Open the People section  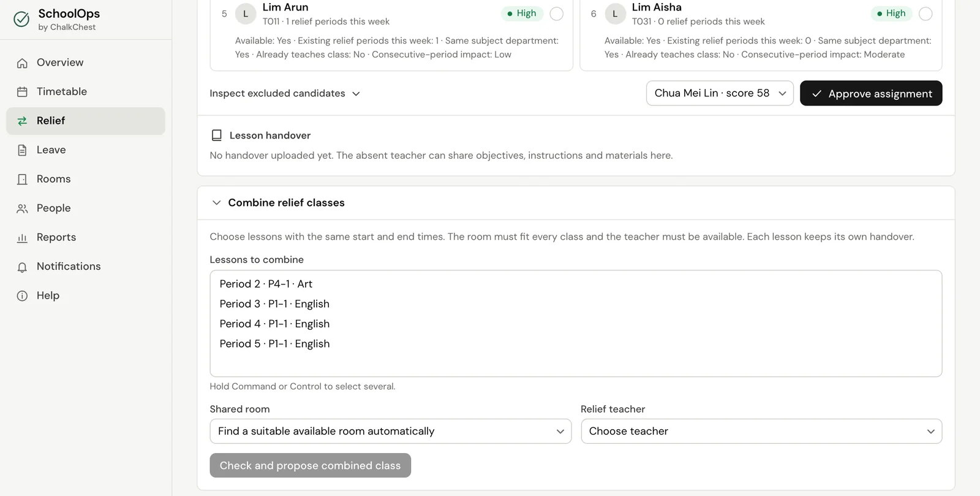[86, 208]
